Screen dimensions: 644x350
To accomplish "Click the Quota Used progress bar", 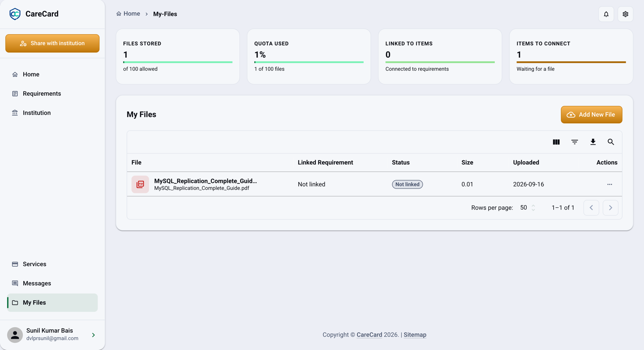I will pyautogui.click(x=309, y=62).
